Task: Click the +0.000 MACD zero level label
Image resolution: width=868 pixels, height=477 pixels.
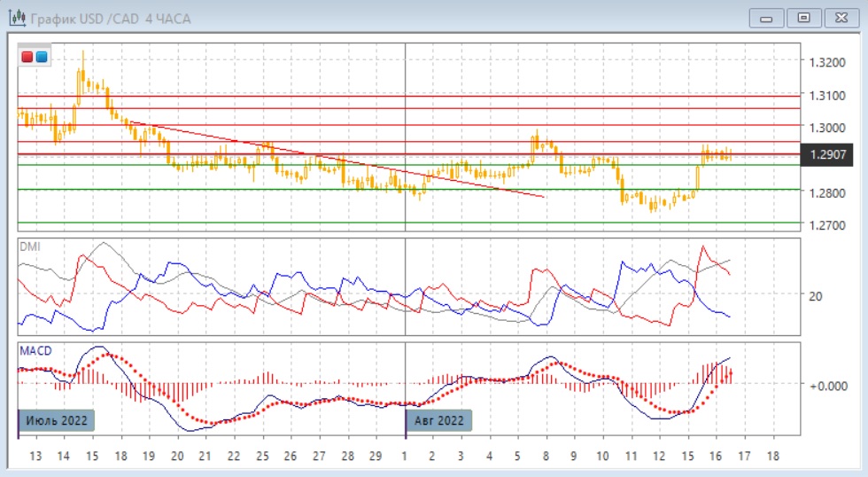Action: tap(828, 385)
